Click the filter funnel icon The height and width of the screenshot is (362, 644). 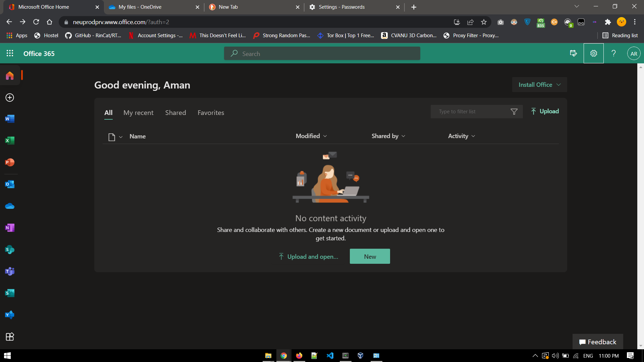(x=514, y=112)
